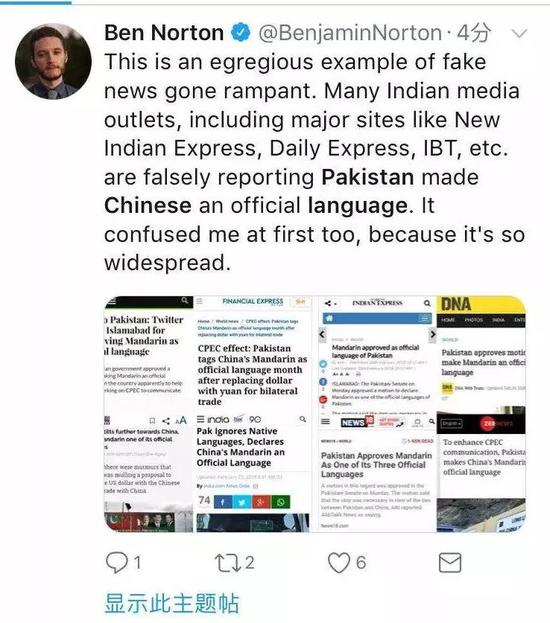Click the bold Chinese keyword
Image resolution: width=550 pixels, height=623 pixels.
point(148,205)
